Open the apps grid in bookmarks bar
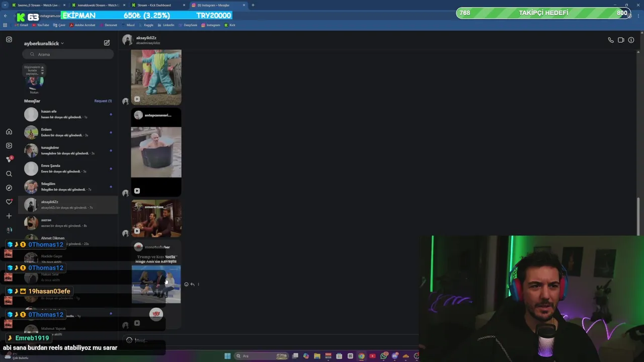The height and width of the screenshot is (362, 644). (x=5, y=25)
